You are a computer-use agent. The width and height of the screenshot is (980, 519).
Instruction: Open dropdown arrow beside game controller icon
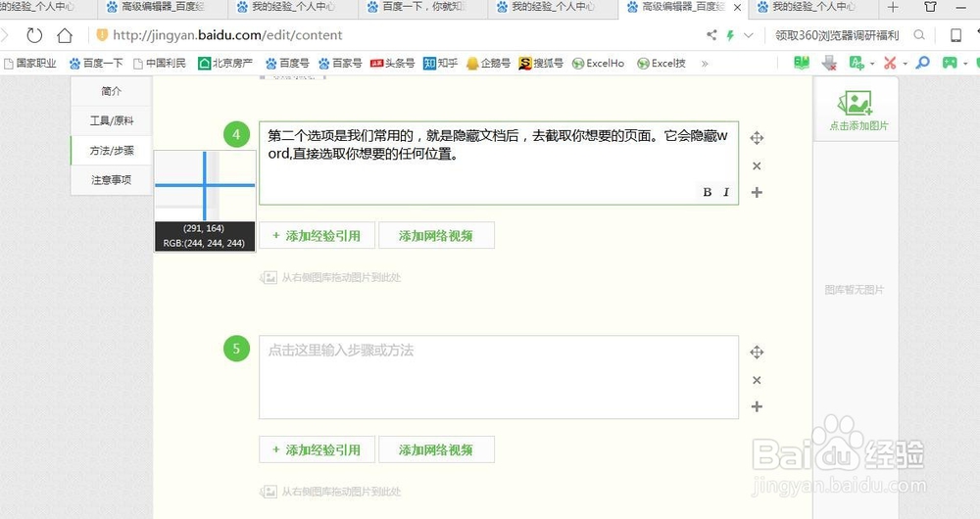[965, 64]
